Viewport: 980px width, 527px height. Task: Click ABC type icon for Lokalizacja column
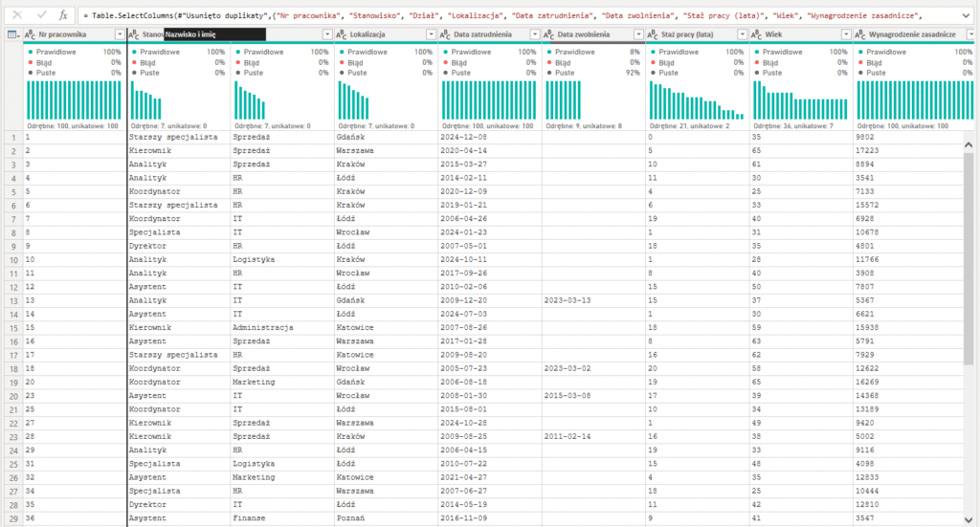point(342,34)
